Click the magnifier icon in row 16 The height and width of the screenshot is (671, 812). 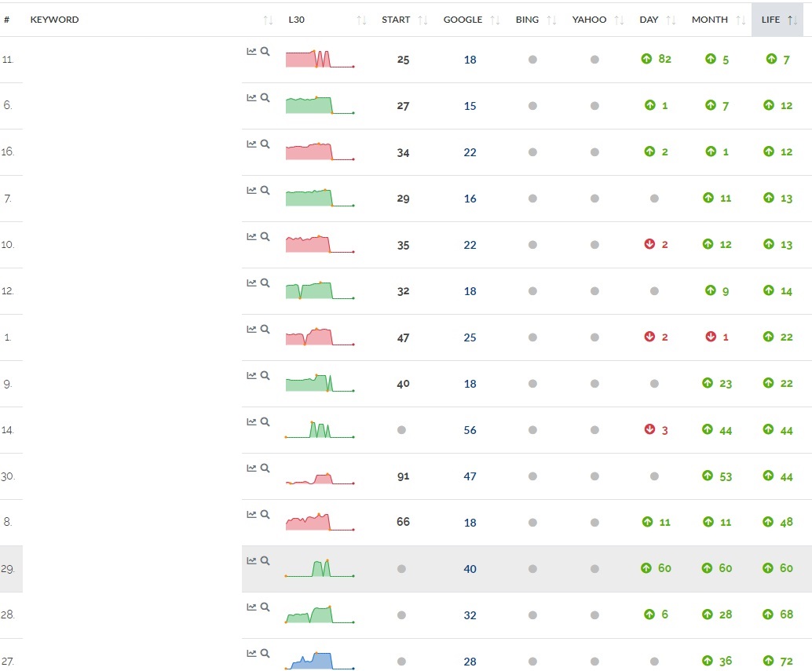(265, 144)
